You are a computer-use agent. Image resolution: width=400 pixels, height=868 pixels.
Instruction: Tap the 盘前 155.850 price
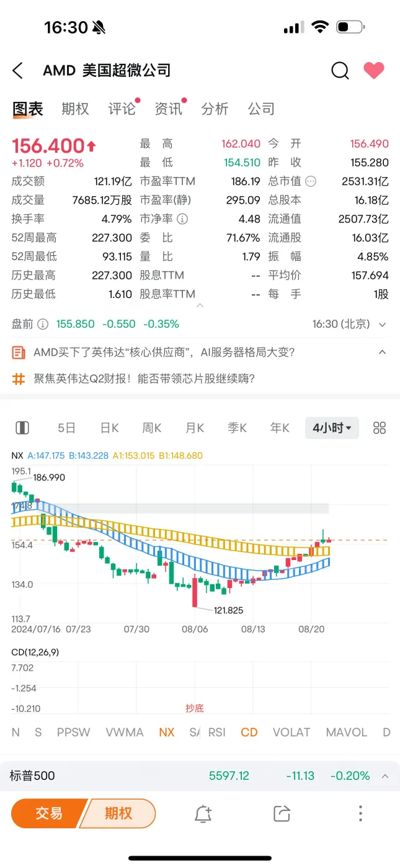point(75,324)
